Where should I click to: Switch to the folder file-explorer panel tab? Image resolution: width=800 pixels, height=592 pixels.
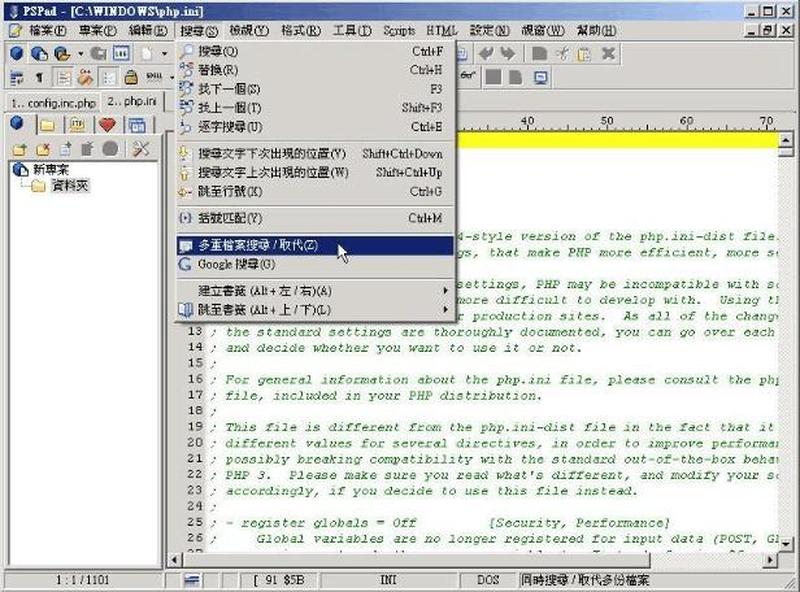pos(47,124)
